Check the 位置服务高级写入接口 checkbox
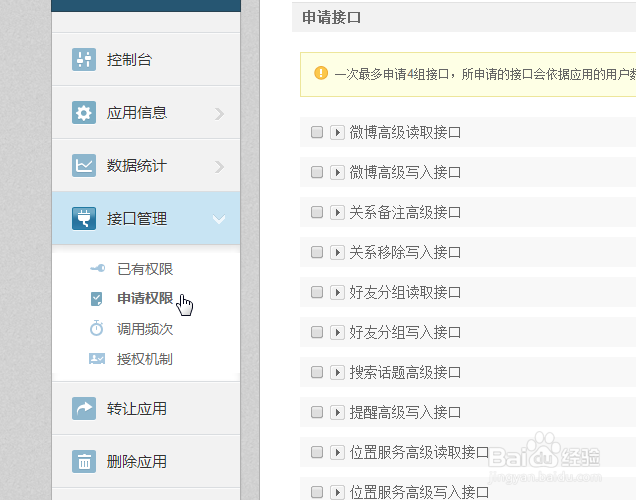Screen dimensions: 636x500 [x=317, y=492]
